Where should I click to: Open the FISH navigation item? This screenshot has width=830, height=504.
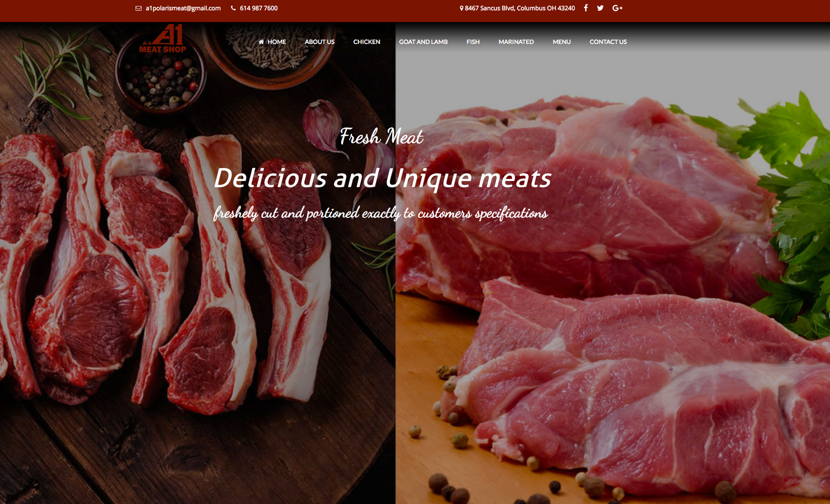[473, 41]
